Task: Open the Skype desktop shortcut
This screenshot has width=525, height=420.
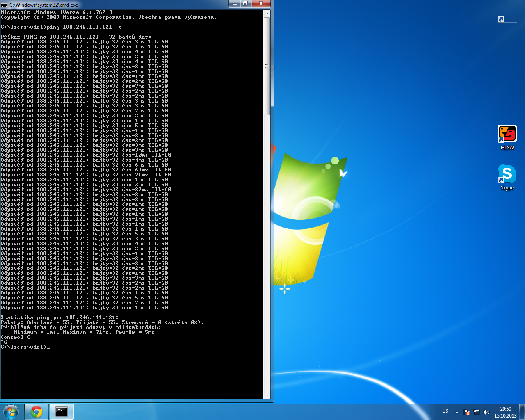Action: (x=507, y=177)
